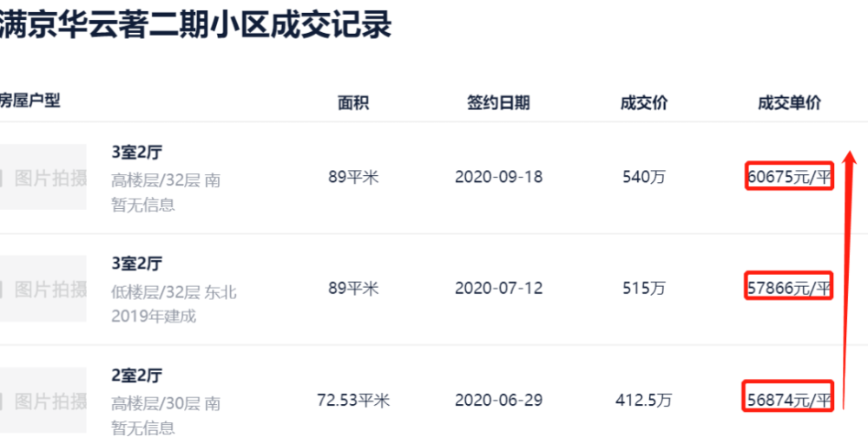Select the 房屋户型 column header

tap(30, 100)
